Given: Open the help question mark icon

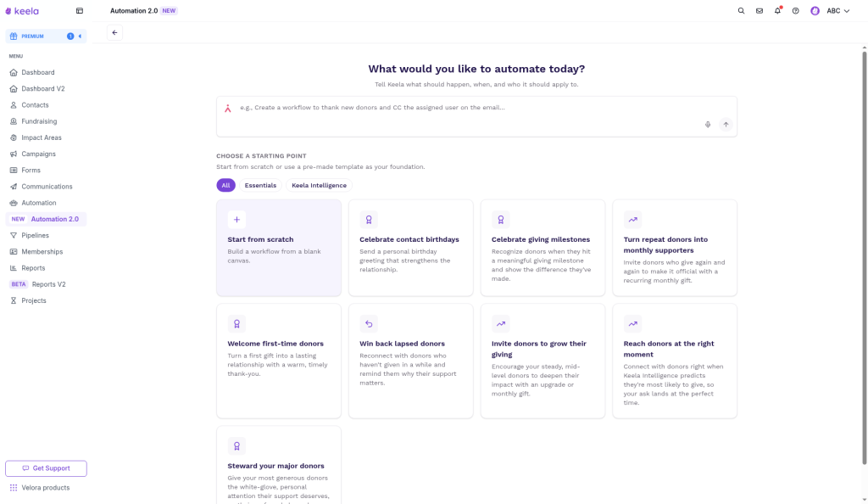Looking at the screenshot, I should pos(795,10).
